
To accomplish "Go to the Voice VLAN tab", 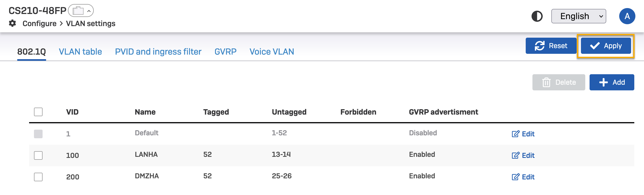I will [272, 52].
